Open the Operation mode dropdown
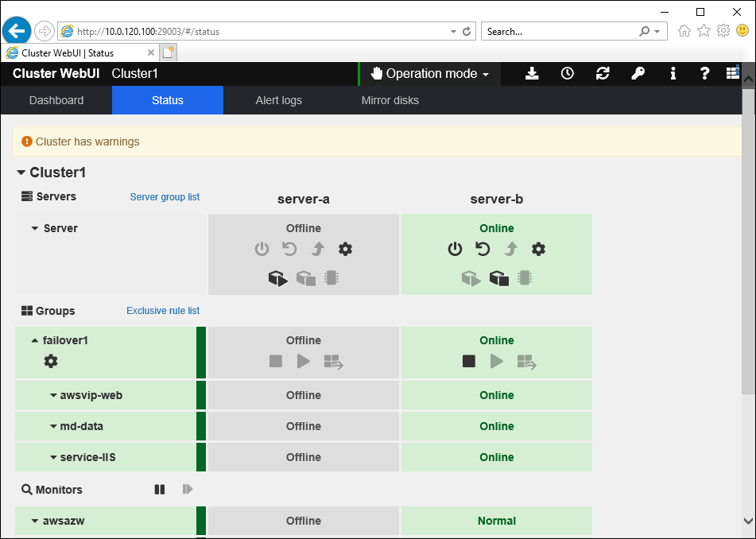 (430, 74)
